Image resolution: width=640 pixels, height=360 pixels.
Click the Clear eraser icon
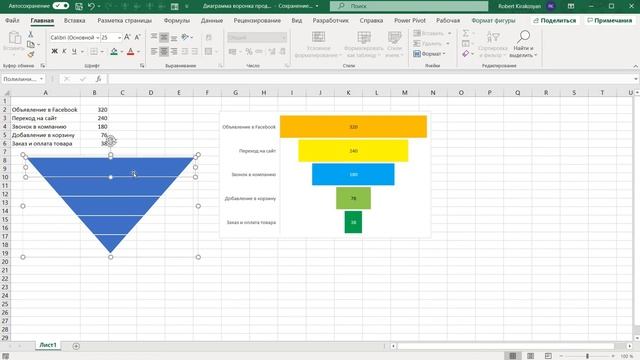point(466,53)
